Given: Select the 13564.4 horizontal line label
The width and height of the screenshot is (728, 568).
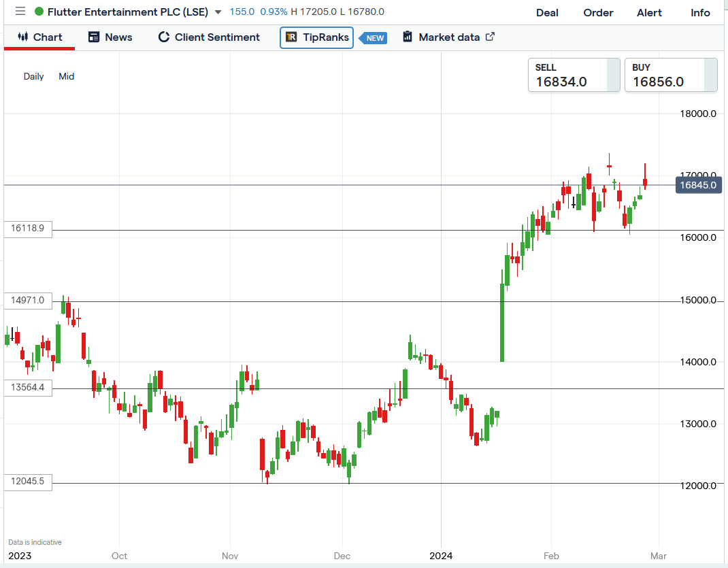Looking at the screenshot, I should point(28,388).
